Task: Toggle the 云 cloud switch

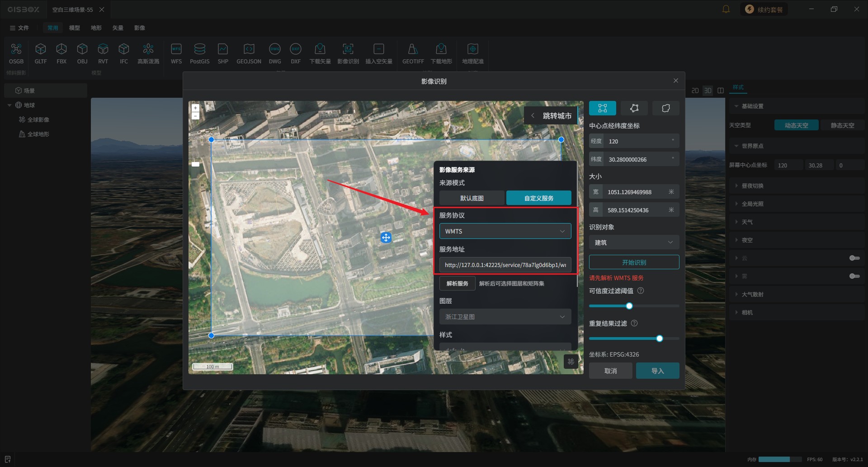Action: tap(854, 258)
